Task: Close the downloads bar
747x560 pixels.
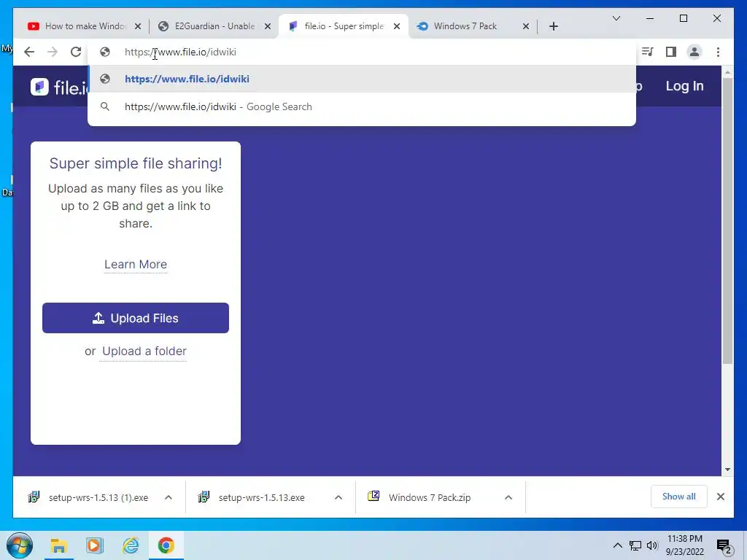Action: (x=721, y=497)
